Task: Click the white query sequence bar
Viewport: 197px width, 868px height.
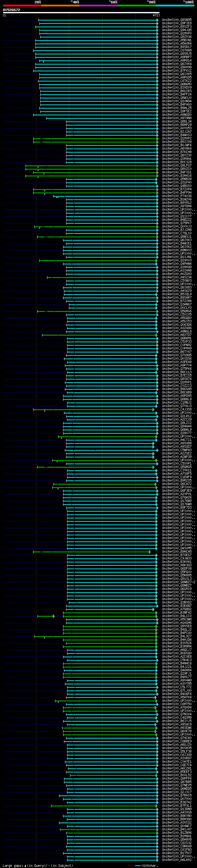Action: 81,13
